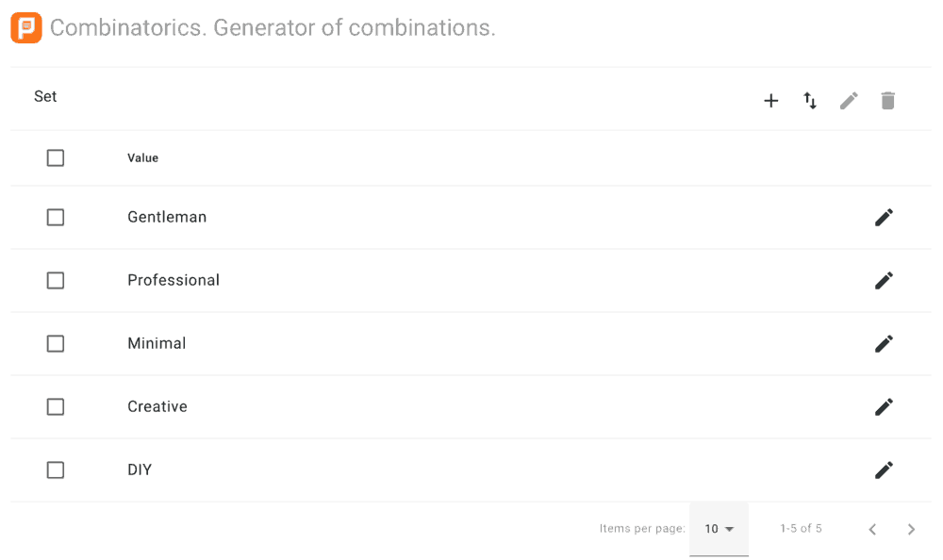Check the checkbox next to Minimal

point(55,343)
